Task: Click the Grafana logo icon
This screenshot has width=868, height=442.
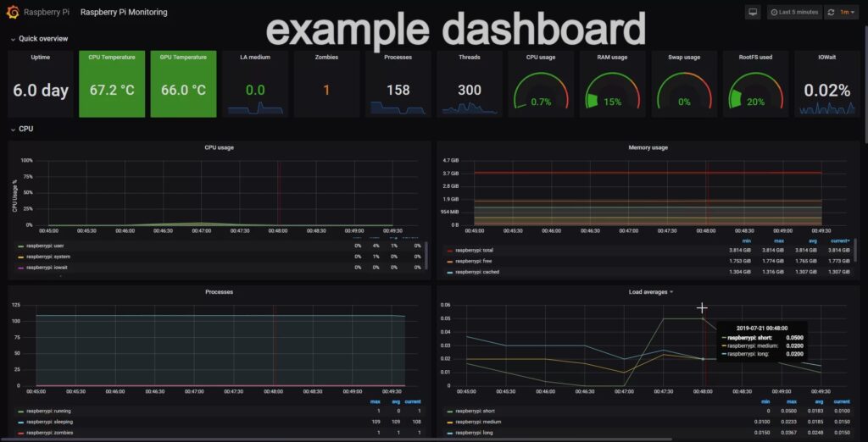Action: [12, 12]
